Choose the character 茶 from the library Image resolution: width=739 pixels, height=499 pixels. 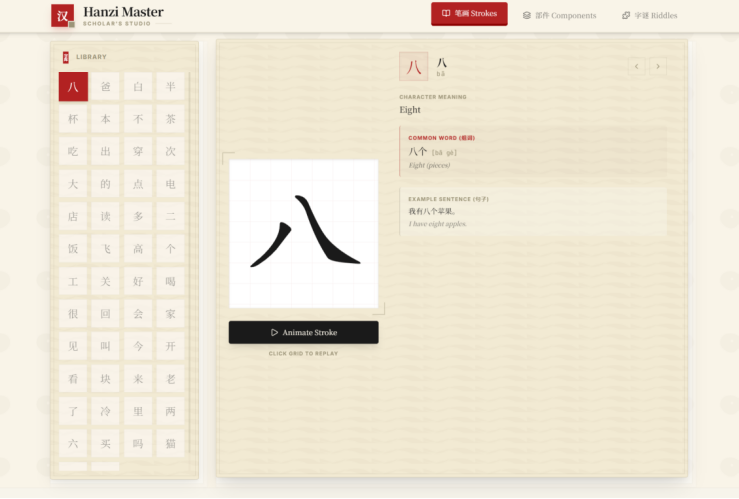pos(171,119)
